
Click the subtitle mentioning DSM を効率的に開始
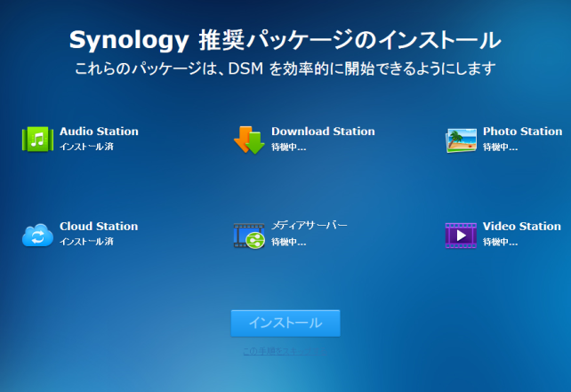tap(285, 68)
